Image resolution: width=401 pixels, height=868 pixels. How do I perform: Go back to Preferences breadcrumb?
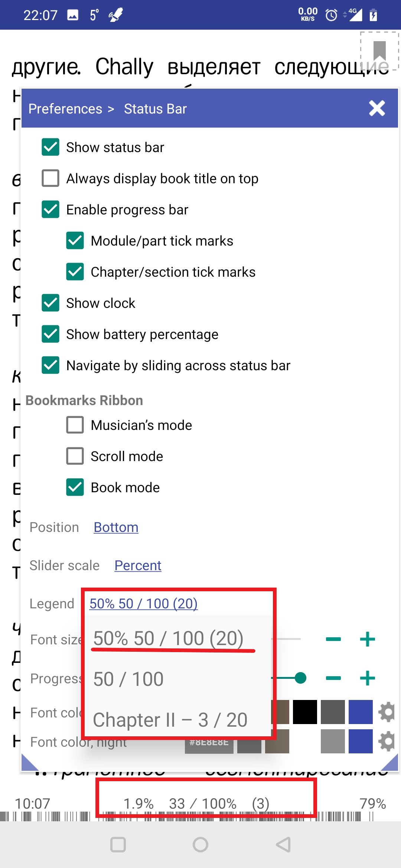click(x=65, y=109)
